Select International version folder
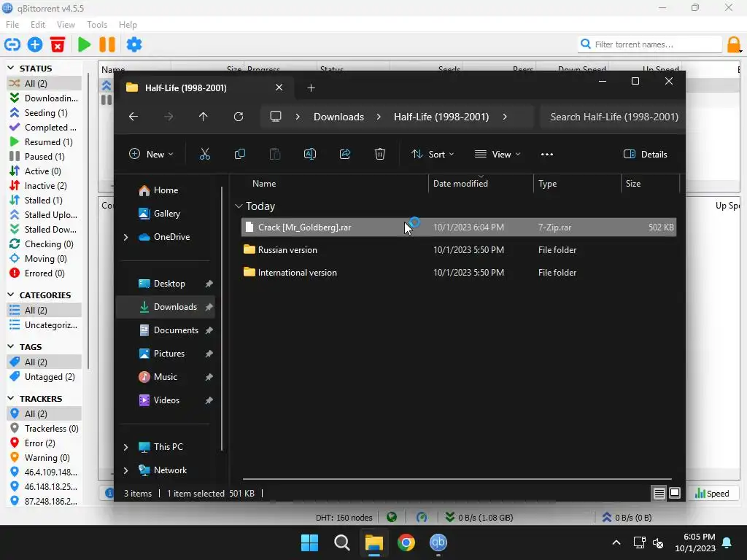747x560 pixels. point(458,273)
